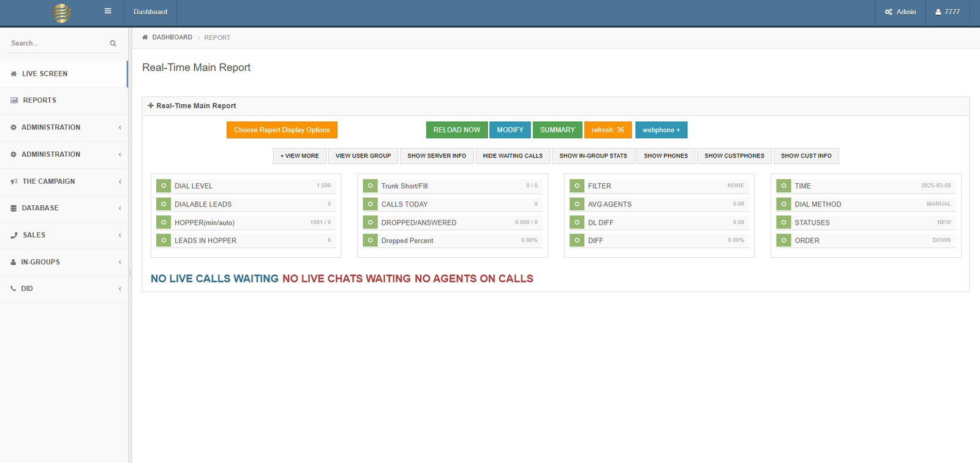Screen dimensions: 980x463
Task: Expand SALES menu chevron
Action: click(120, 235)
